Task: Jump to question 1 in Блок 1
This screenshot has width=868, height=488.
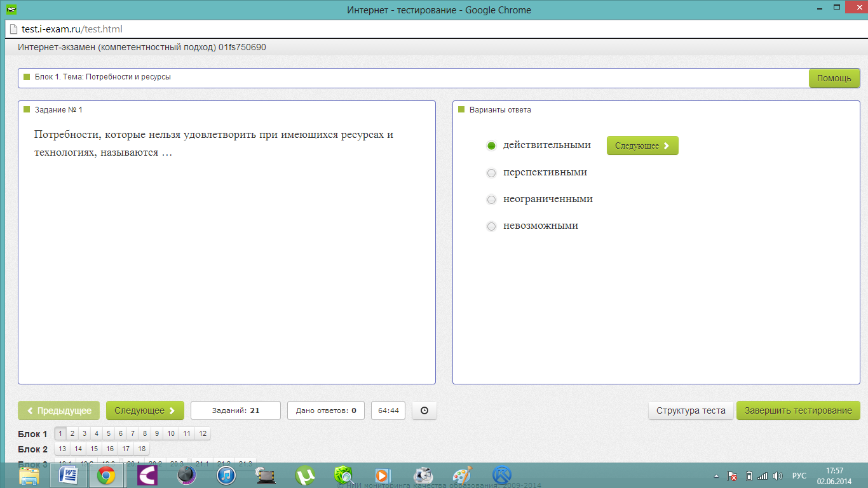Action: click(x=60, y=433)
